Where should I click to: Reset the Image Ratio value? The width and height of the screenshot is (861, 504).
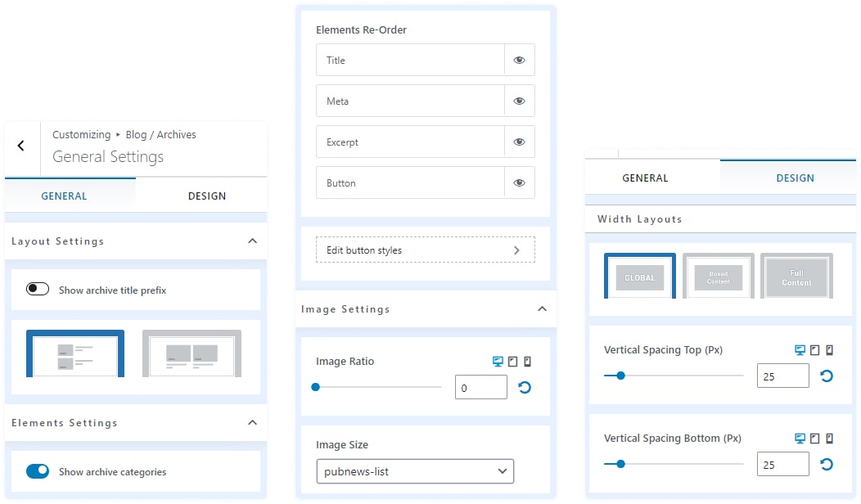coord(525,388)
